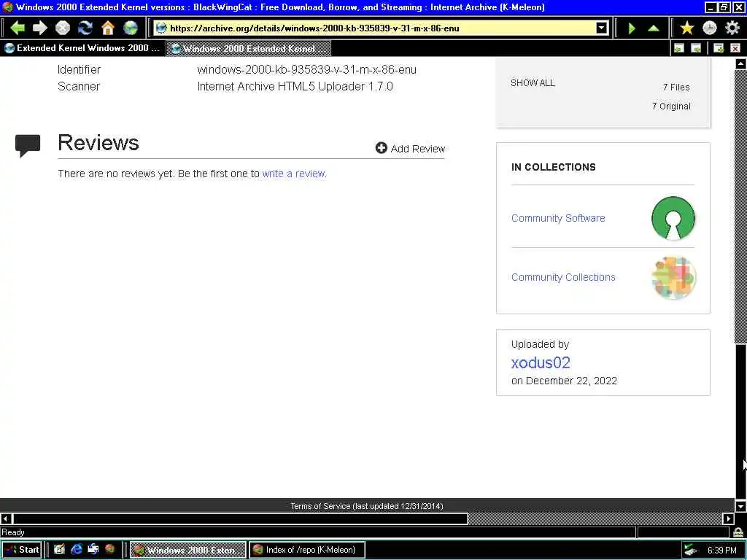Viewport: 747px width, 560px height.
Task: Click the white Forward arrow
Action: point(40,28)
